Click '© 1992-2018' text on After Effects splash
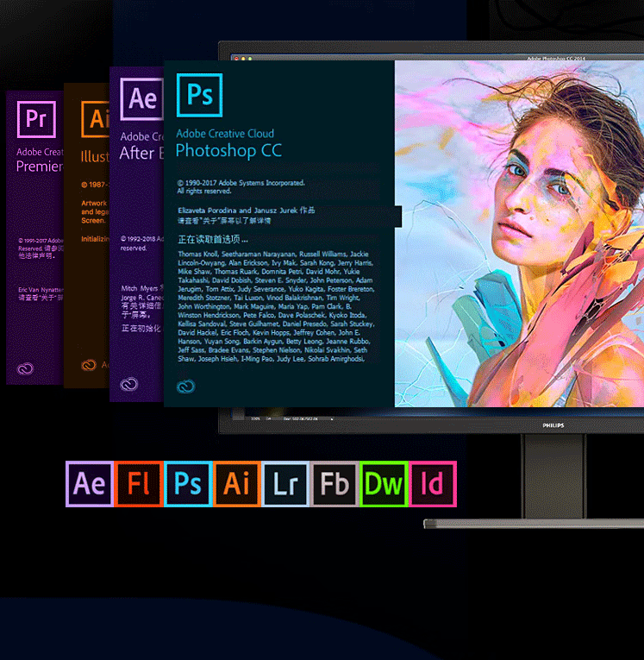This screenshot has height=660, width=644. point(142,239)
